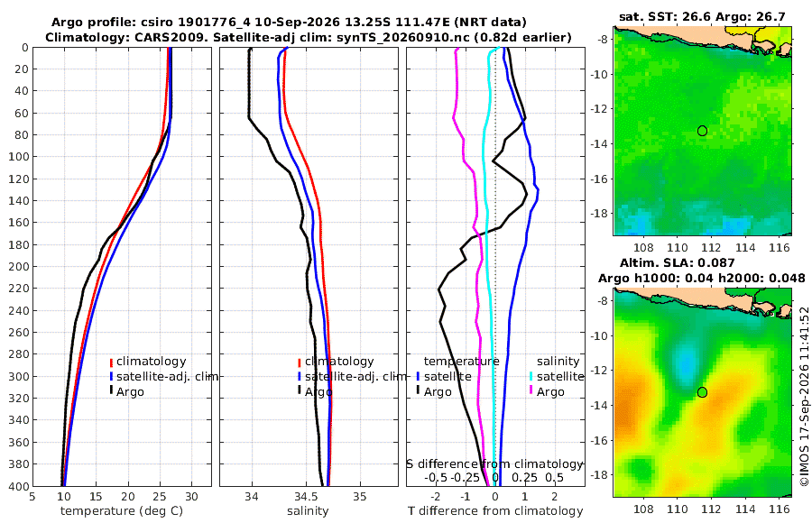Click the Argo float circle on SST map
Image resolution: width=812 pixels, height=523 pixels.
click(x=702, y=131)
